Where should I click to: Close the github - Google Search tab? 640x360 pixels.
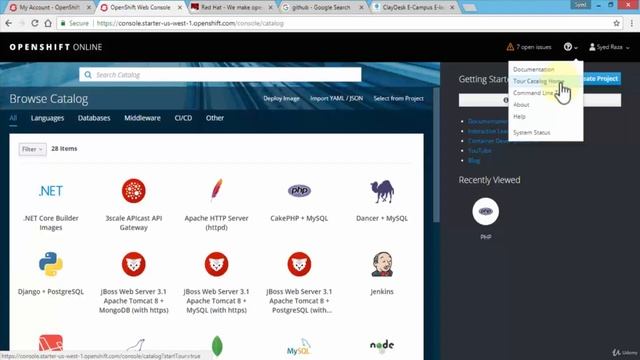point(361,7)
